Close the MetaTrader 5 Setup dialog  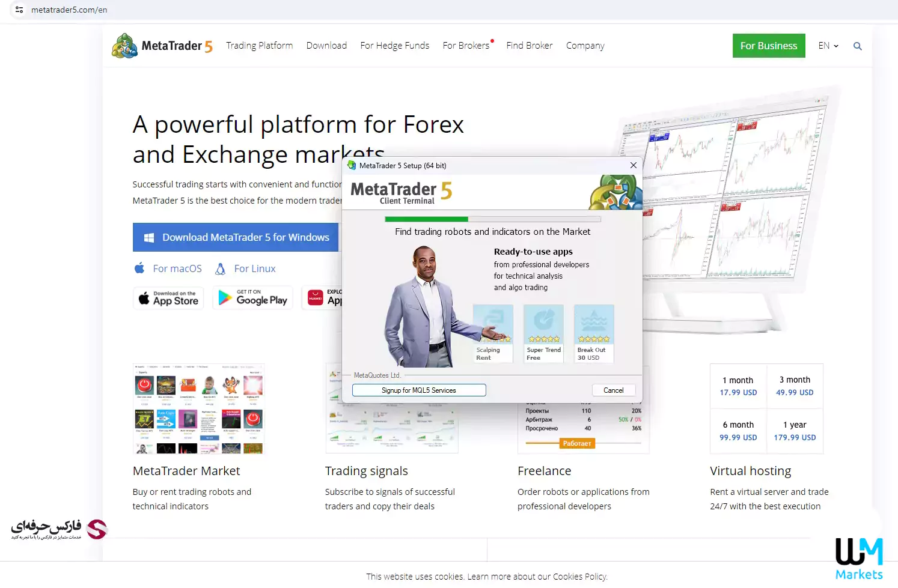tap(633, 165)
